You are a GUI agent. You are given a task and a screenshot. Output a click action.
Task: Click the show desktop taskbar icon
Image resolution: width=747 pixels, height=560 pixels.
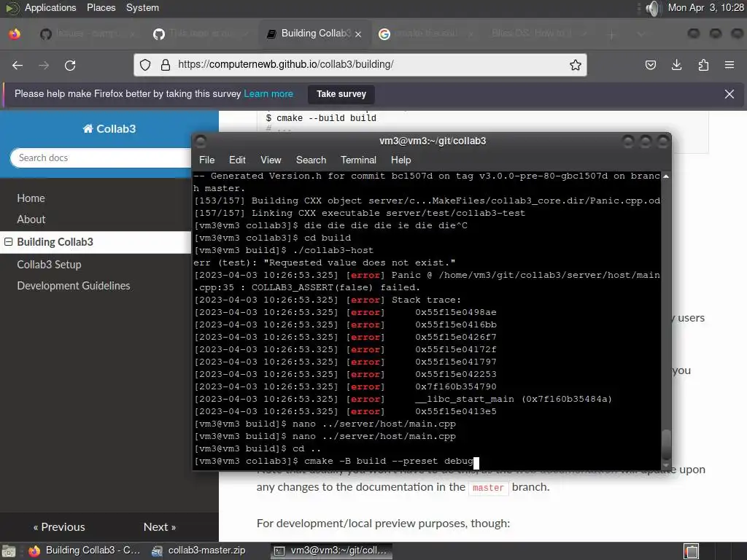[x=9, y=551]
